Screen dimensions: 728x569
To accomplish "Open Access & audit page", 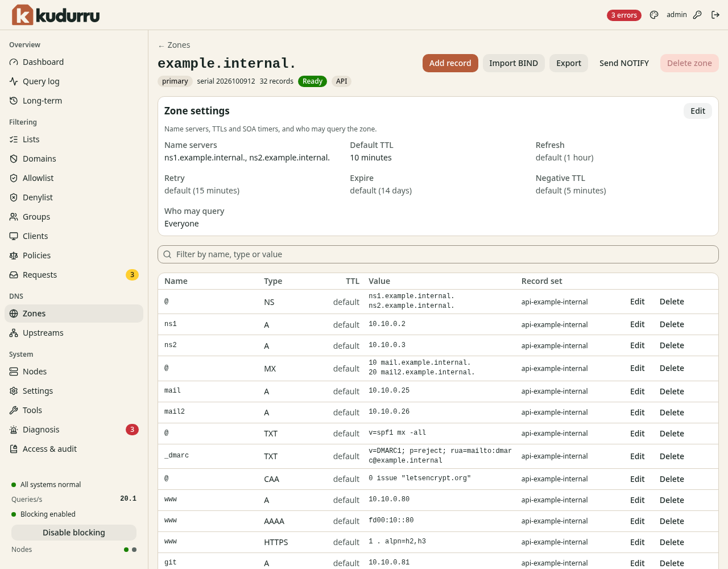I will click(x=74, y=449).
